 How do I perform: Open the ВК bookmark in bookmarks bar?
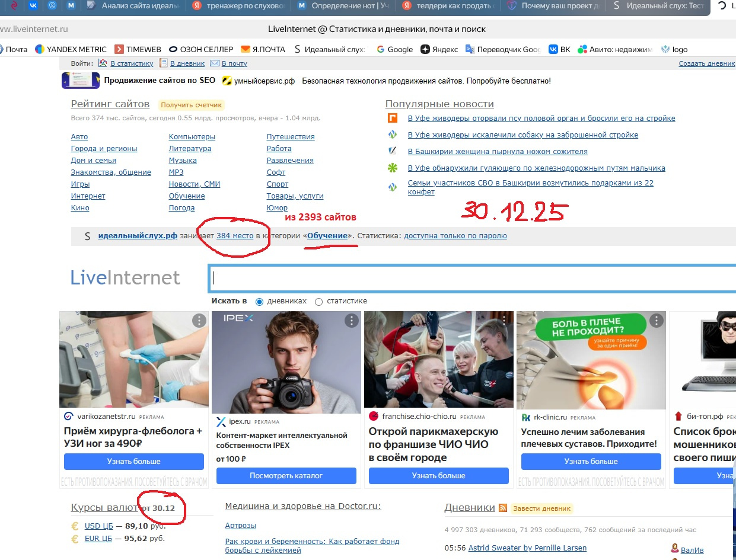[x=559, y=49]
